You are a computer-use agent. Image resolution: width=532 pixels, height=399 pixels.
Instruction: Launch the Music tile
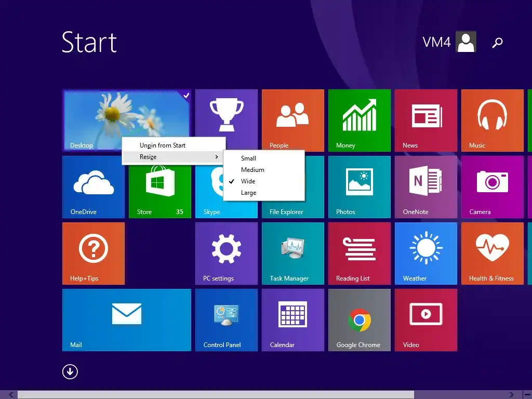493,120
